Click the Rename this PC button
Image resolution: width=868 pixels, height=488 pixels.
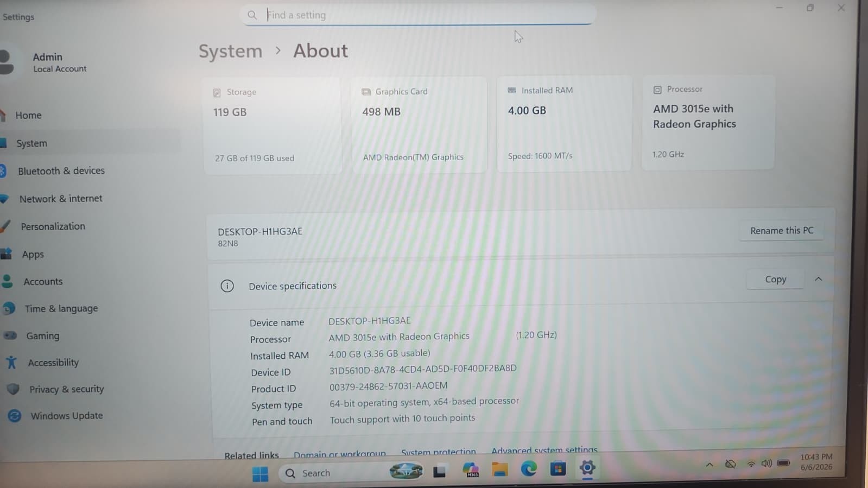click(782, 231)
